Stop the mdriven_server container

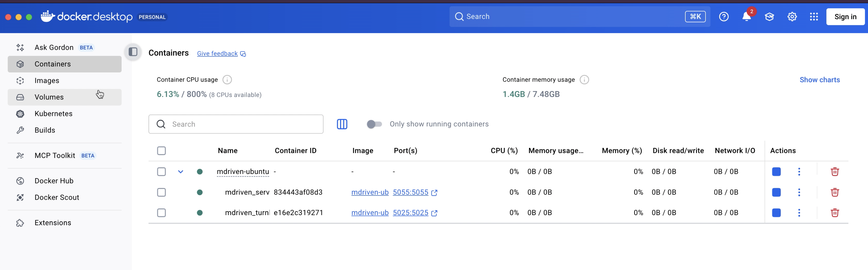point(776,192)
